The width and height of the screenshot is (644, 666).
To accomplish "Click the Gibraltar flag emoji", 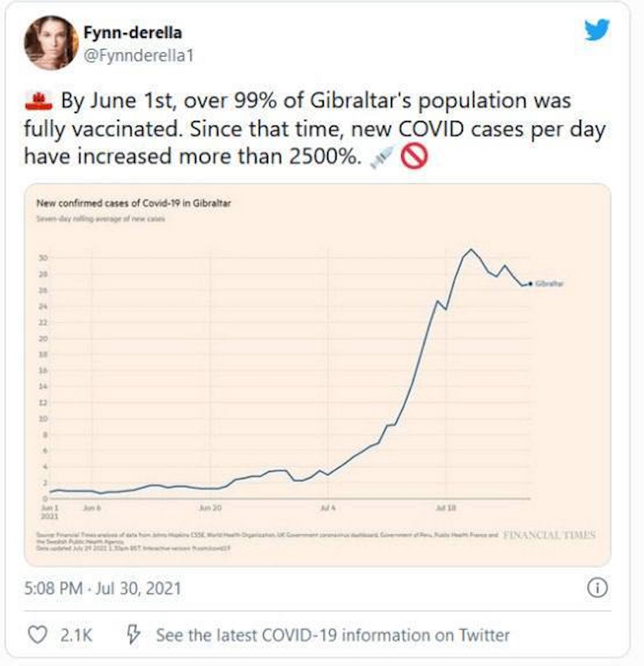I will (x=38, y=100).
